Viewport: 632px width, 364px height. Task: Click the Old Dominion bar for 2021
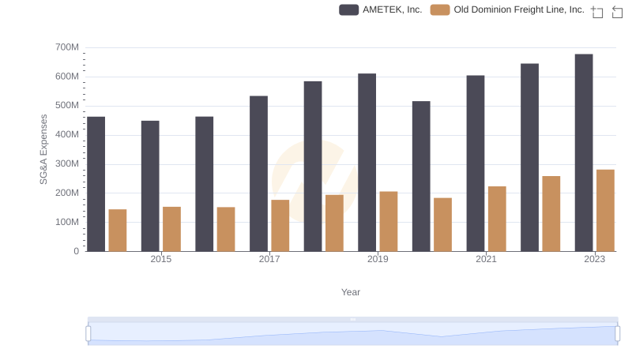coord(497,219)
